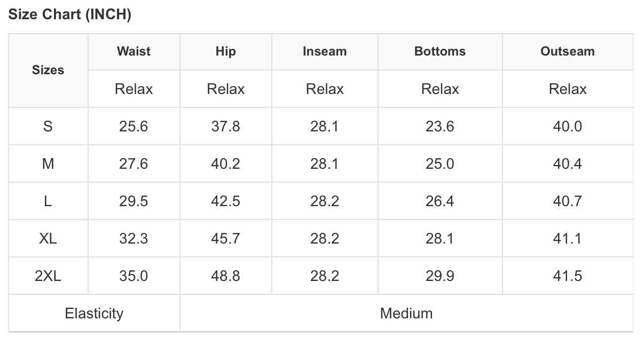Click bottoms value 28.1 in XL row
Screen dimensions: 644x344
coord(440,239)
